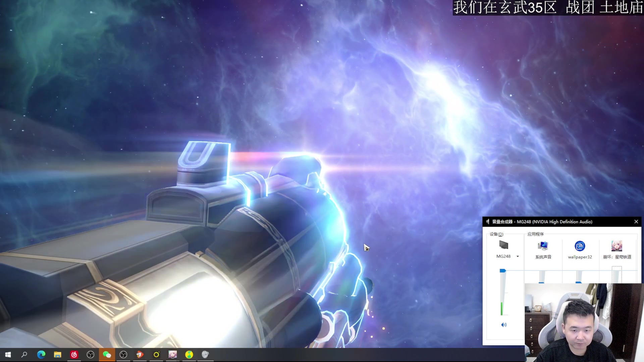Open the red bird app on taskbar

coord(140,355)
